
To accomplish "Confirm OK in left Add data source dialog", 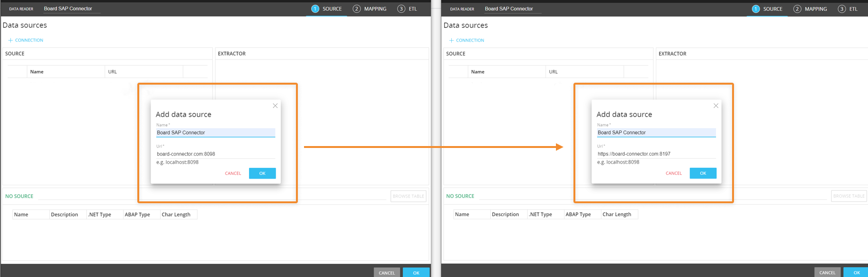I will pos(262,173).
